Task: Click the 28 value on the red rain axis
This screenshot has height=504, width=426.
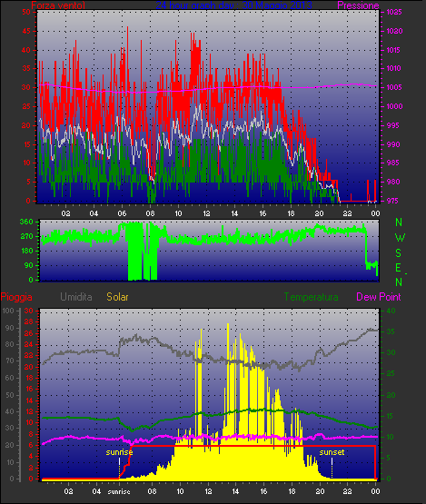Action: pyautogui.click(x=29, y=321)
